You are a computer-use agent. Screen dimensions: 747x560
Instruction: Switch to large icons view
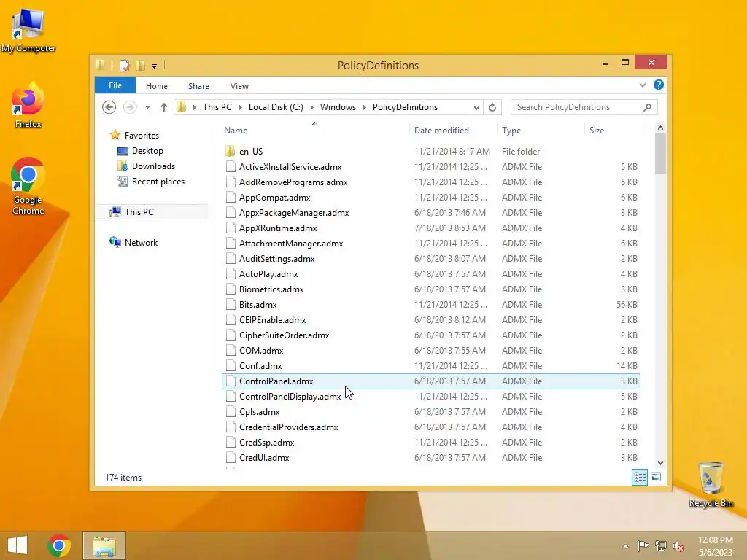(x=656, y=477)
